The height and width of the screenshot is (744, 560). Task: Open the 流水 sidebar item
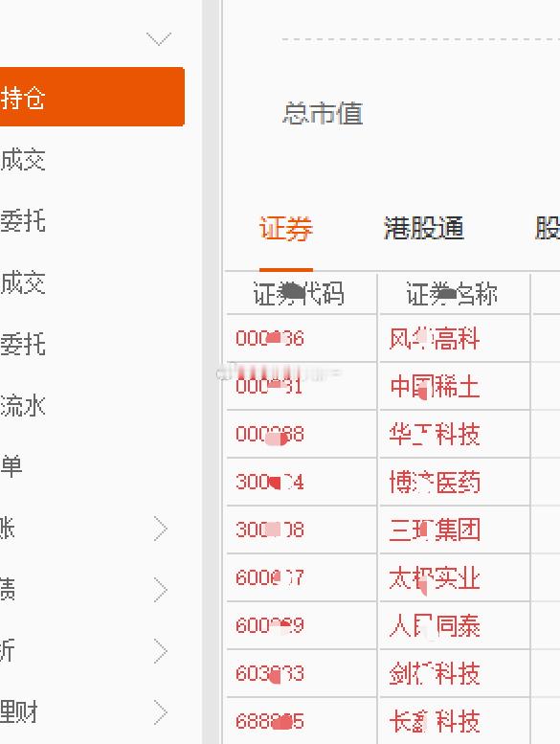[x=23, y=406]
